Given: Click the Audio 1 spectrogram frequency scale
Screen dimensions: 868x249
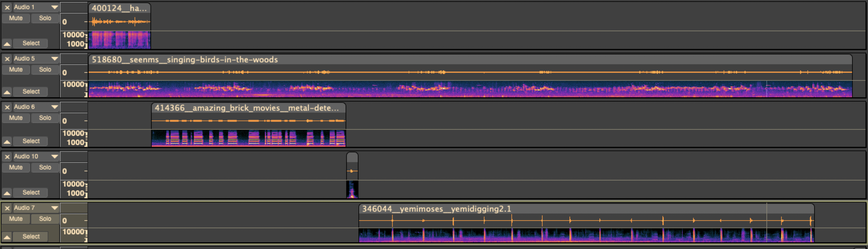Looking at the screenshot, I should pyautogui.click(x=74, y=40).
